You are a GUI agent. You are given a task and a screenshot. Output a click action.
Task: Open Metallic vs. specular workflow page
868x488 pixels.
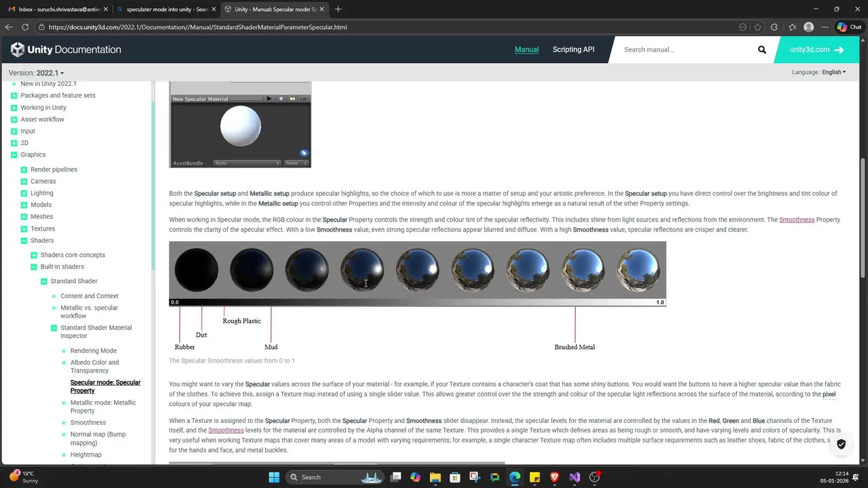[89, 312]
